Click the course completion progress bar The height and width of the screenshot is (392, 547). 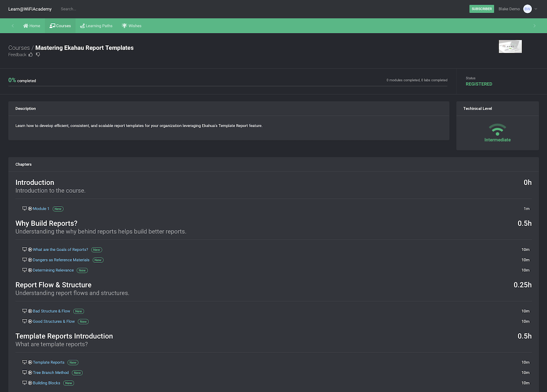click(228, 86)
